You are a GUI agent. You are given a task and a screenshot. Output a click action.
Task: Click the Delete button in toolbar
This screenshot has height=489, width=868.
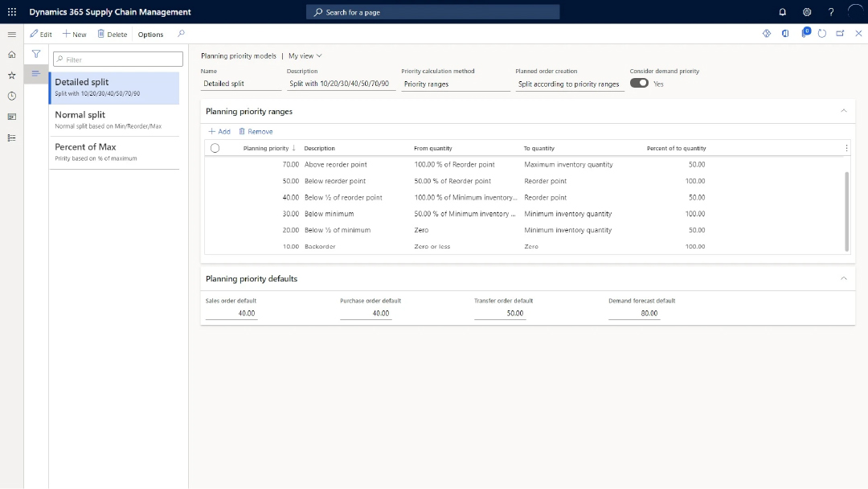point(113,35)
